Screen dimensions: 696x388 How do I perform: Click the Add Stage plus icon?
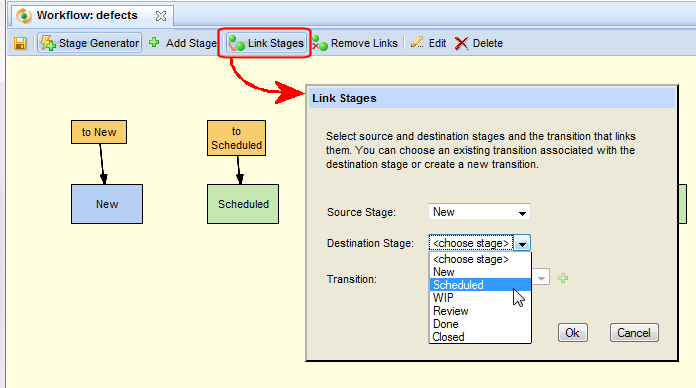(154, 43)
